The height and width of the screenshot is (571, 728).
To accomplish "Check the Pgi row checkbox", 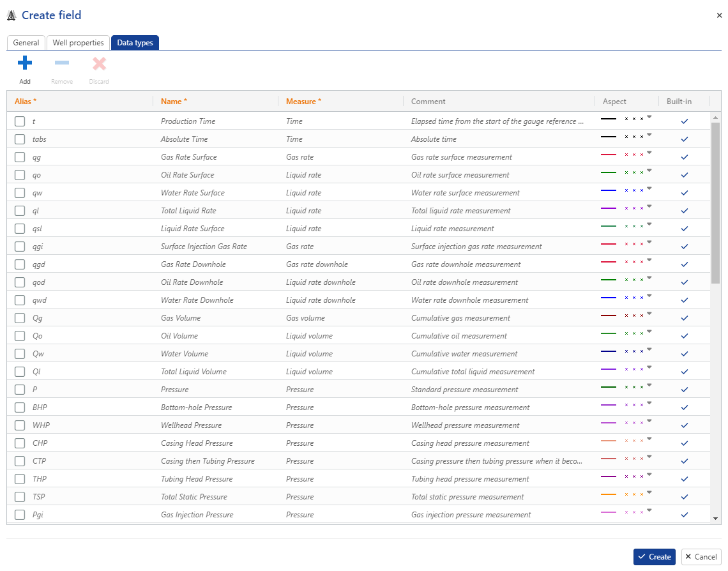I will 20,514.
